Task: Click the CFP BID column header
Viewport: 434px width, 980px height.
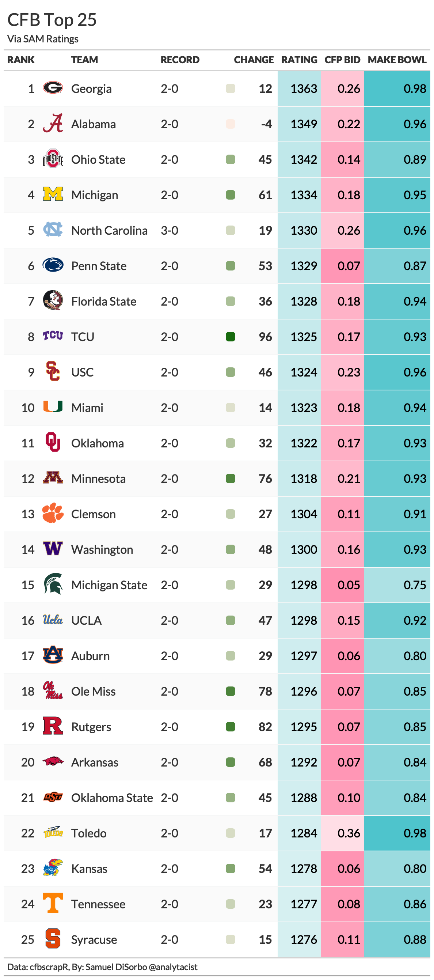Action: click(342, 60)
